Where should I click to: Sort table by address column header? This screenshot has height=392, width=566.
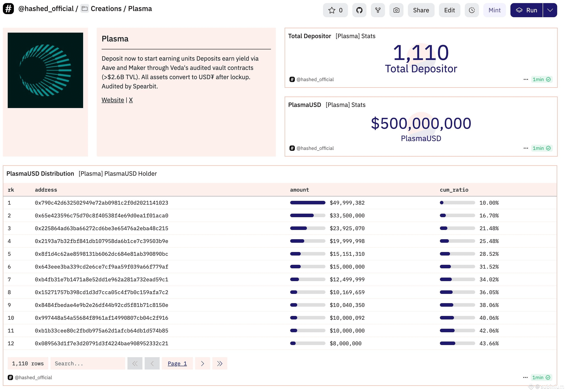pos(46,190)
